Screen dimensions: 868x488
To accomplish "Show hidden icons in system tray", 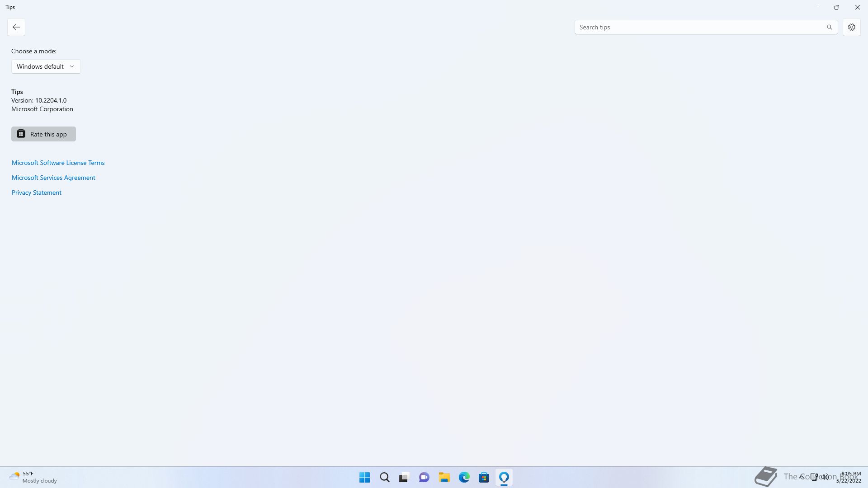I will [x=802, y=477].
